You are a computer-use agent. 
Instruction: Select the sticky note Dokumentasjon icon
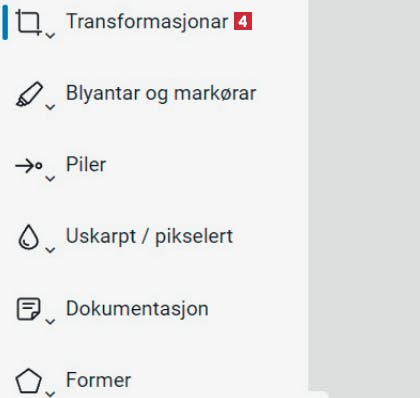(29, 309)
